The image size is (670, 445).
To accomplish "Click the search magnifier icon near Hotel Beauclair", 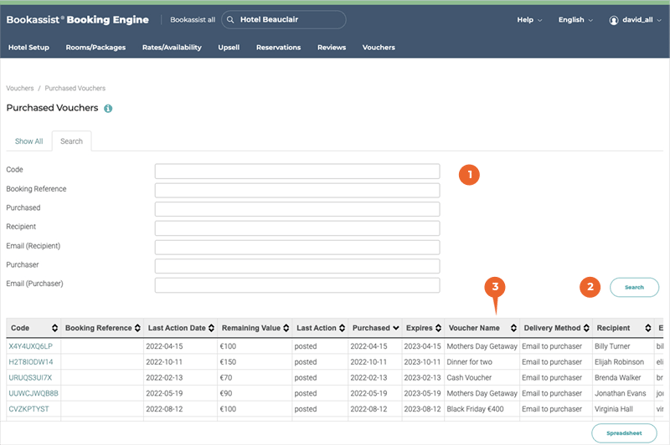I will click(x=231, y=19).
